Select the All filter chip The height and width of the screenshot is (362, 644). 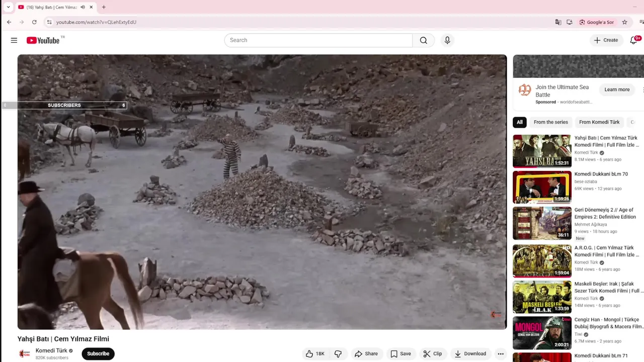pyautogui.click(x=520, y=122)
